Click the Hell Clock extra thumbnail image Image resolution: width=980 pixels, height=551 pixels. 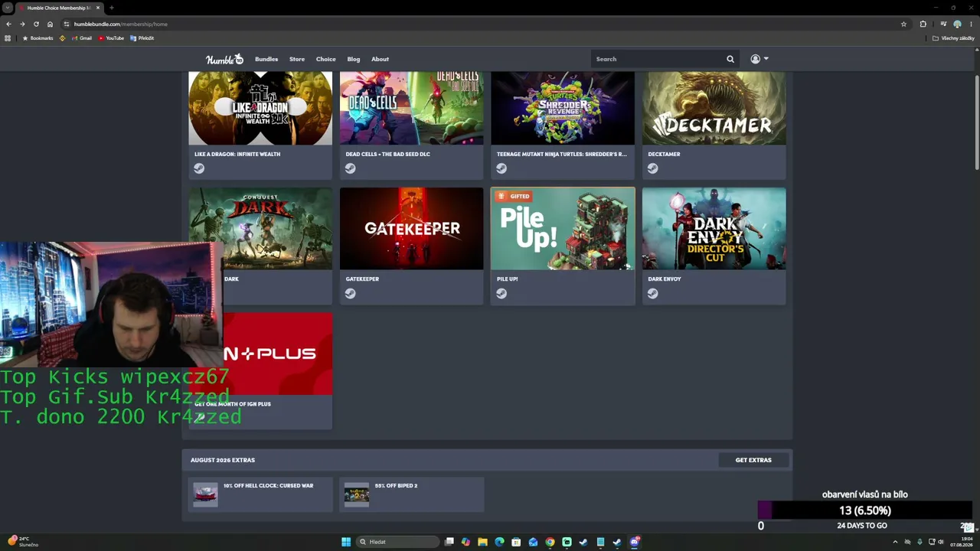coord(205,494)
